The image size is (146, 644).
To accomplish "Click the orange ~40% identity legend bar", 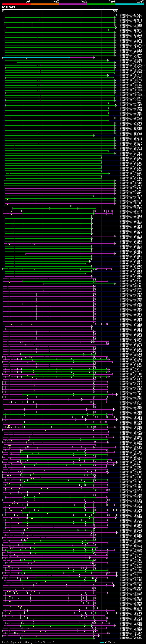I will 45,4.
